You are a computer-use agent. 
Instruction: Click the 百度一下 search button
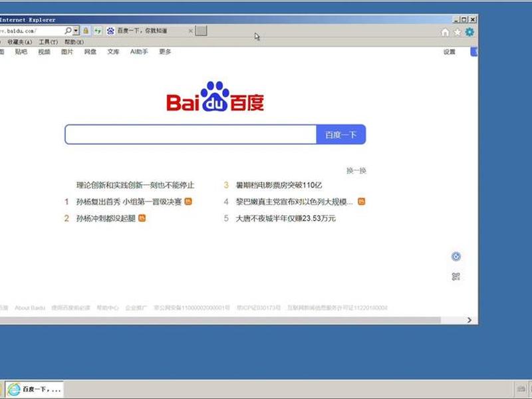[x=341, y=134]
